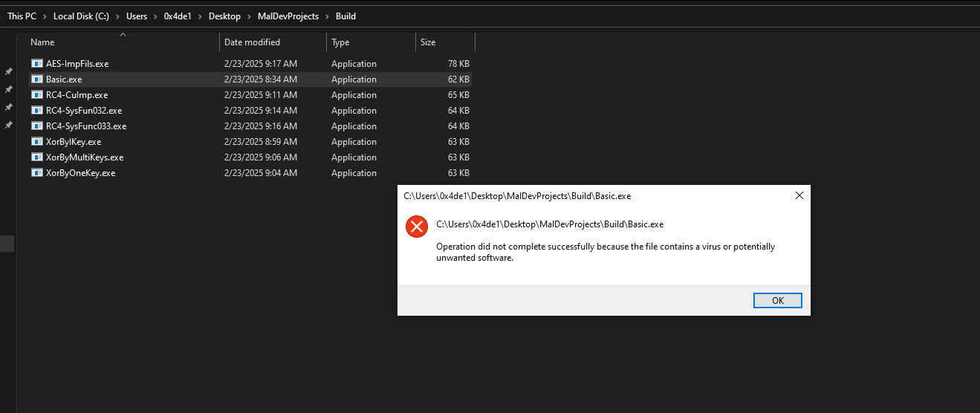Select the RC4-SysFunc033.exe file name
Image resolution: width=980 pixels, height=413 pixels.
pyautogui.click(x=86, y=126)
